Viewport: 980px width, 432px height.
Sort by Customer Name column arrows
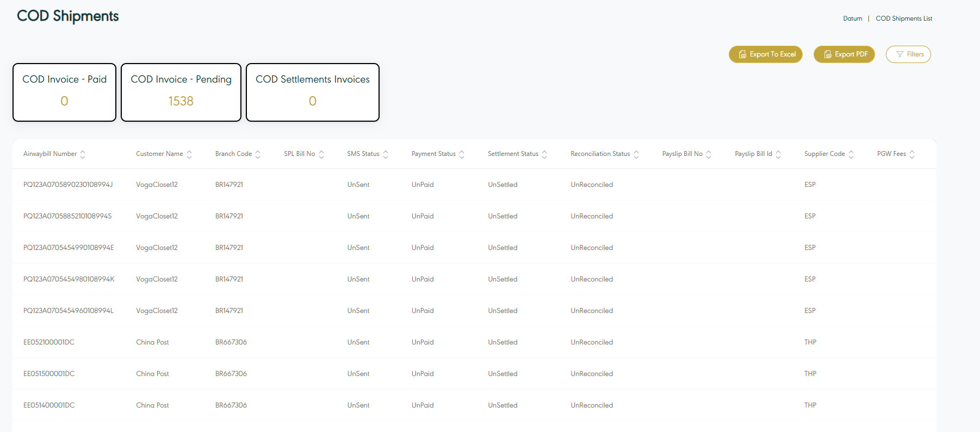point(189,154)
